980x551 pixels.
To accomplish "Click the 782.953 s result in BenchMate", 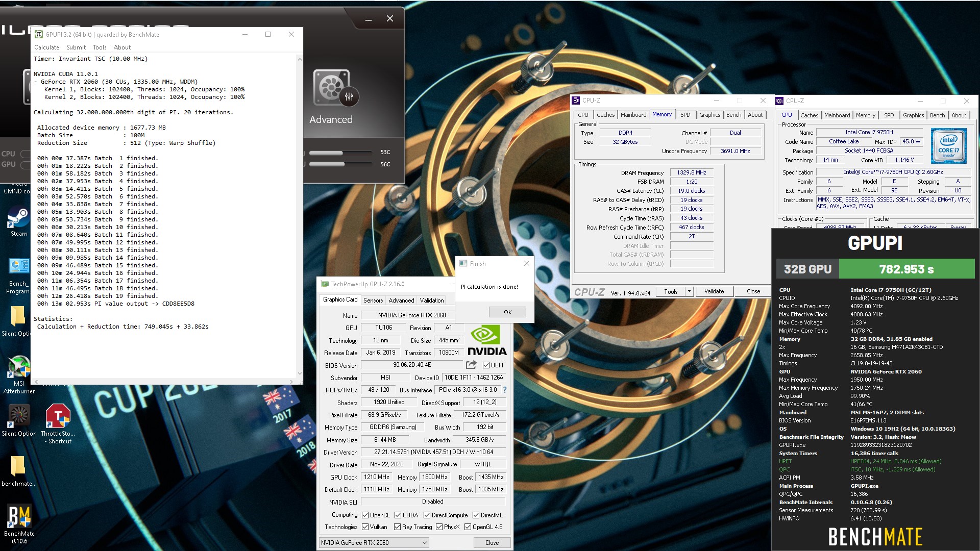I will [x=906, y=269].
